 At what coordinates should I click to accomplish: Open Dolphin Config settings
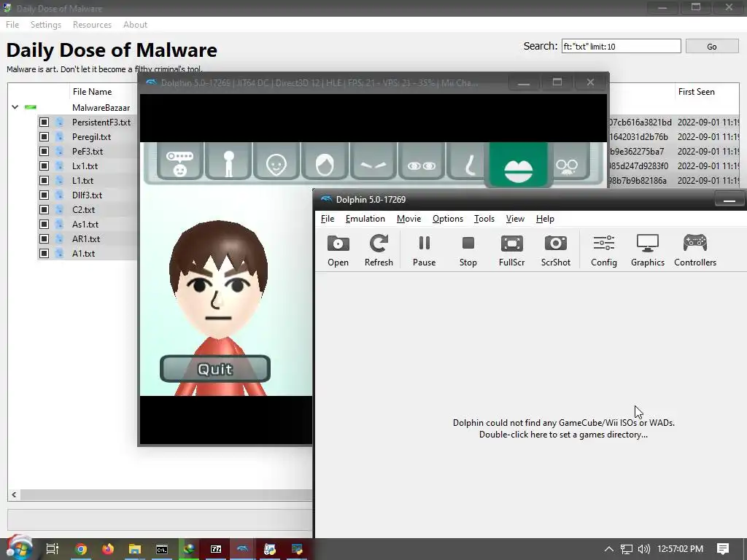coord(603,251)
